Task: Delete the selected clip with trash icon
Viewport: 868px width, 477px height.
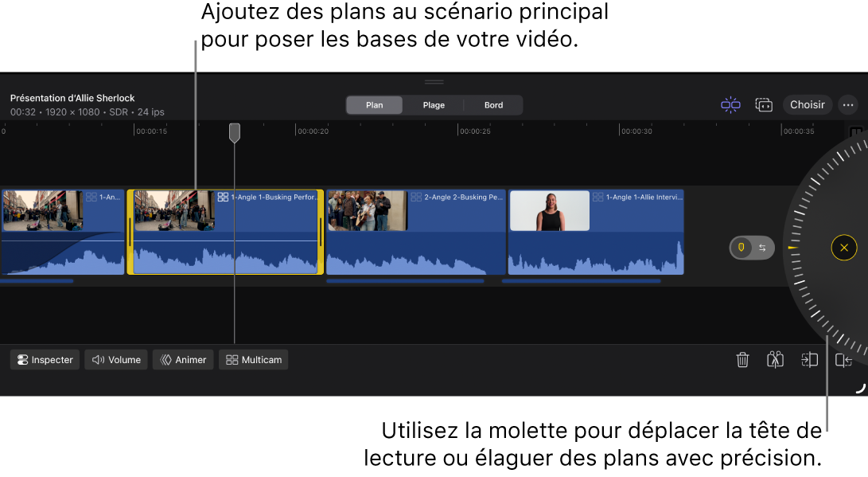Action: [742, 360]
